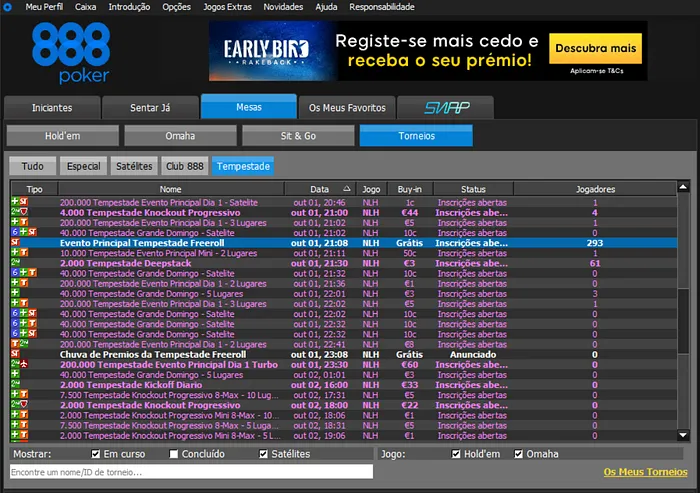
Task: Open the SNAP tab
Action: tap(446, 108)
